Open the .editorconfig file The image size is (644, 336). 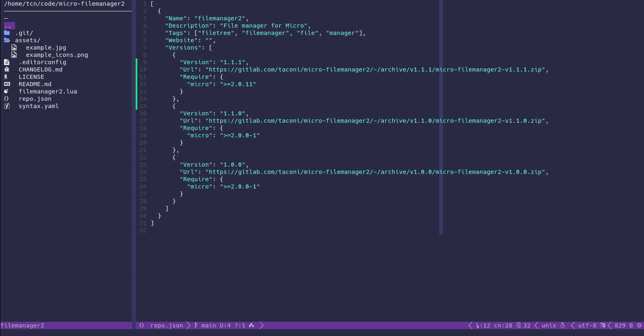pos(42,62)
